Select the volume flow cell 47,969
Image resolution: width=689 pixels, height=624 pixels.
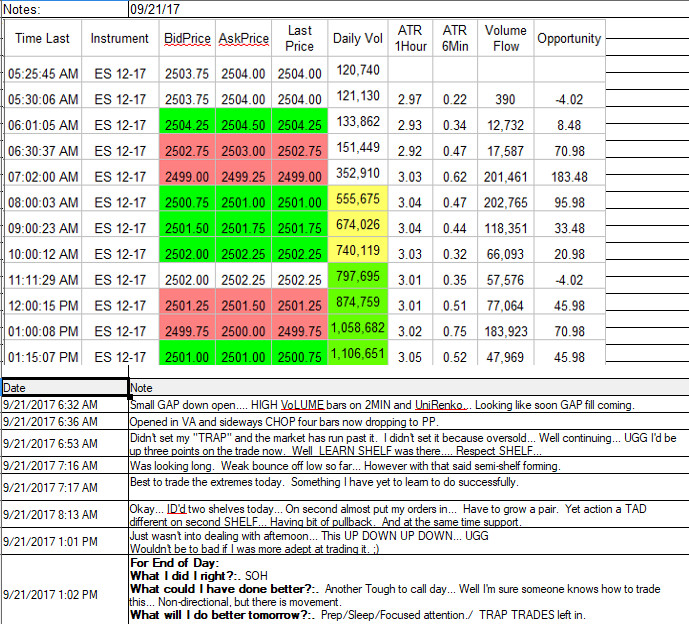click(x=506, y=353)
